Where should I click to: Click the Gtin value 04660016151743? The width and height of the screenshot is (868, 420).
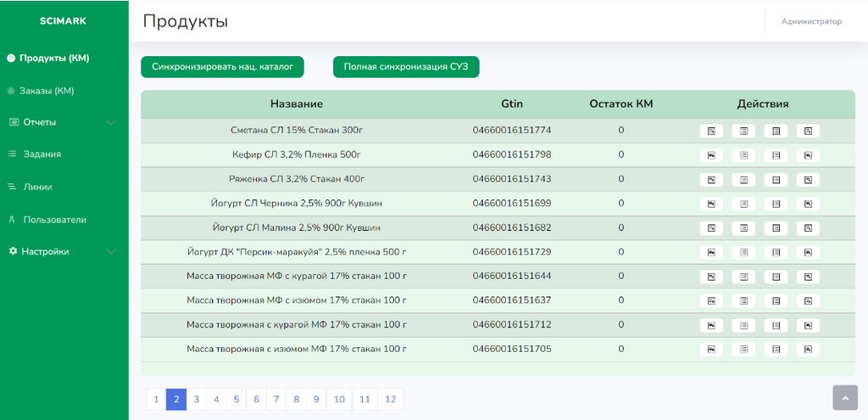click(x=512, y=179)
